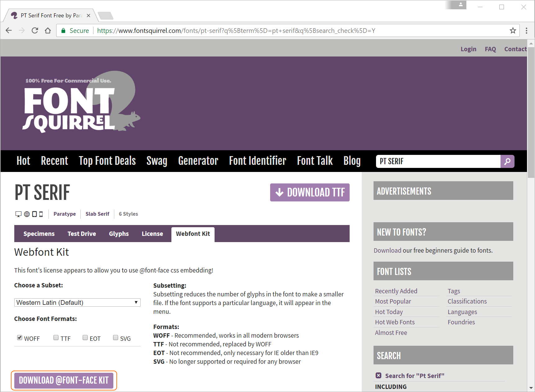Click the Chrome profile avatar icon

click(x=461, y=5)
